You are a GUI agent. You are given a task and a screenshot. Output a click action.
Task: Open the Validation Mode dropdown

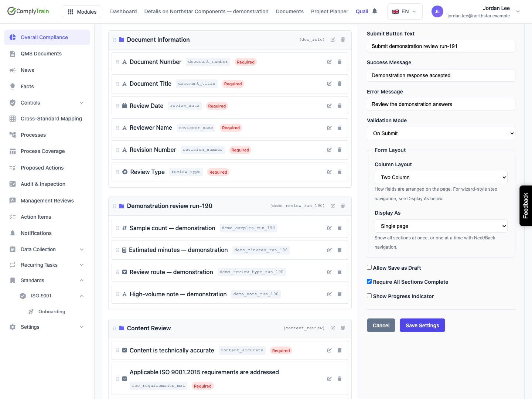pyautogui.click(x=441, y=133)
